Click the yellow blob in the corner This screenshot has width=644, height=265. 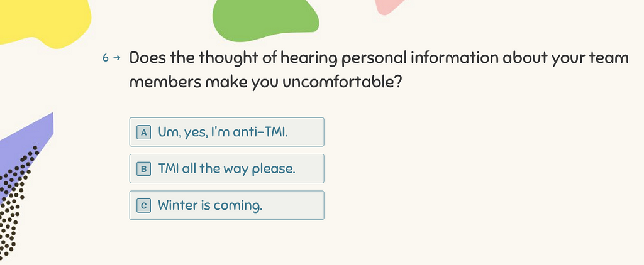[x=43, y=21]
